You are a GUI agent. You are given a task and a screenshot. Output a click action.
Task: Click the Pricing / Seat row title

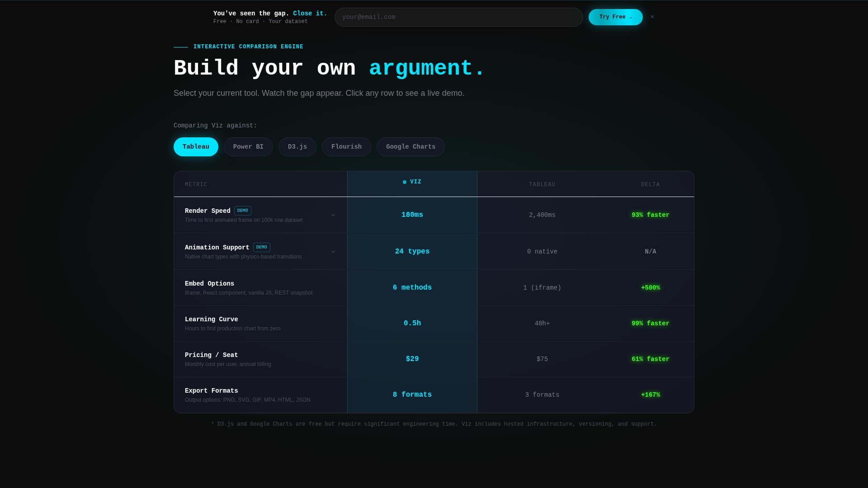pos(211,355)
